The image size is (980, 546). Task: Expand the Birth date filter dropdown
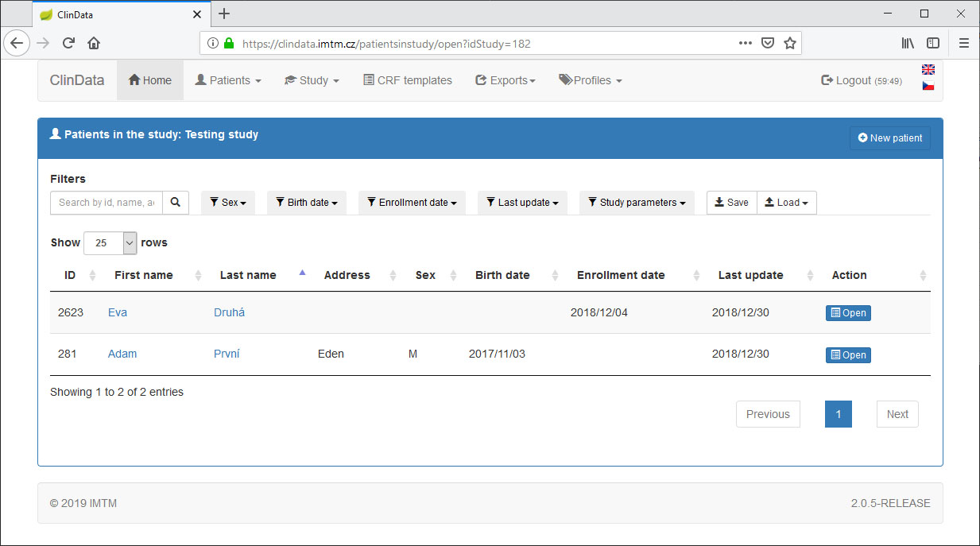pos(307,203)
